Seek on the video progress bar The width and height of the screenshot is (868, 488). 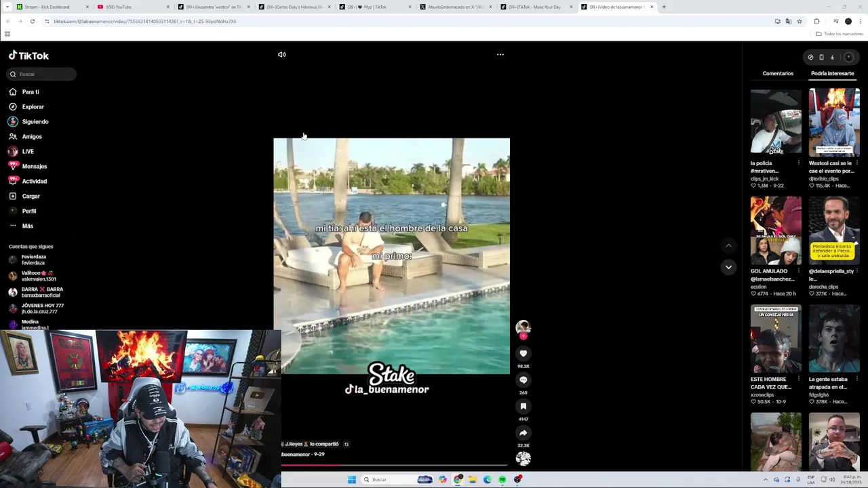tap(393, 465)
